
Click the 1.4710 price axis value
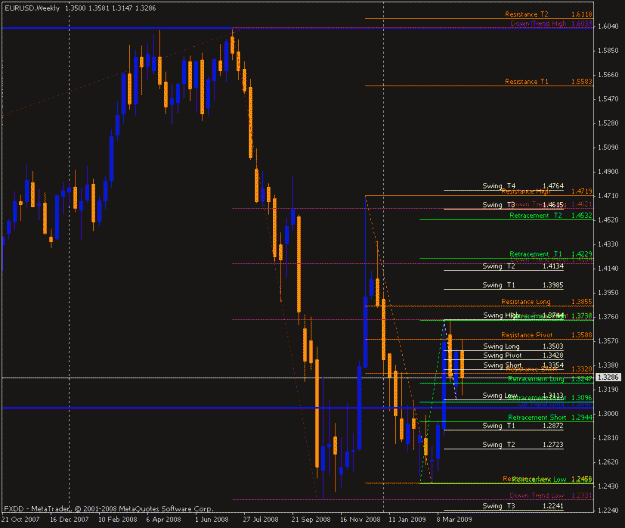(608, 196)
